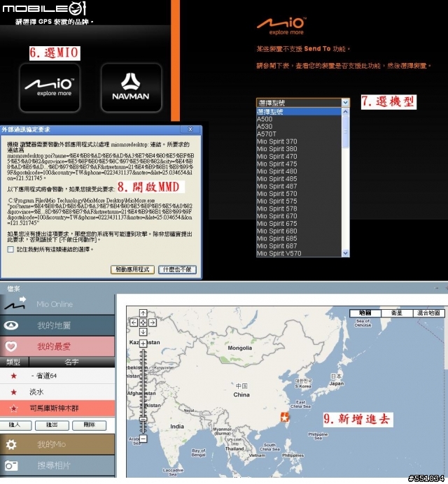Sort favorites by 名字 column
This screenshot has height=484, width=448.
[x=71, y=362]
